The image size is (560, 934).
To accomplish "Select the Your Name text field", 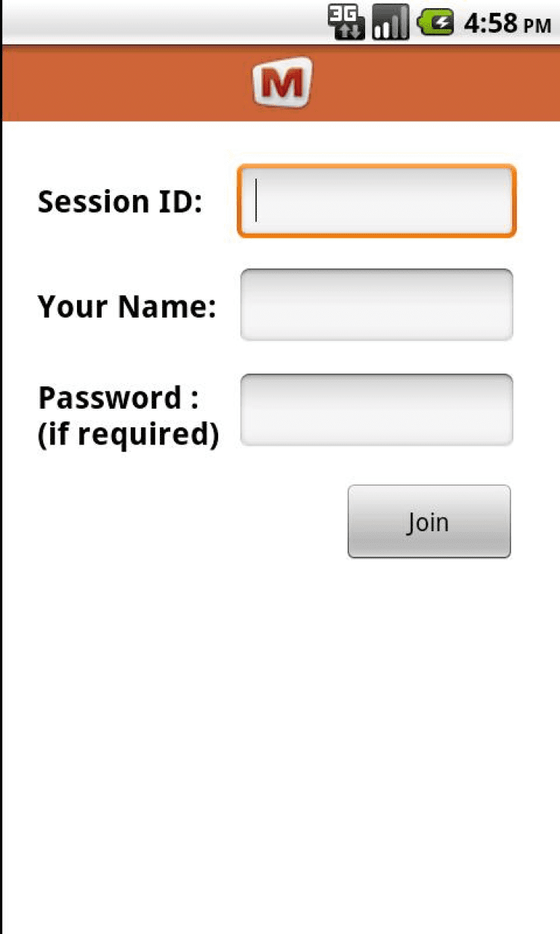I will [376, 305].
